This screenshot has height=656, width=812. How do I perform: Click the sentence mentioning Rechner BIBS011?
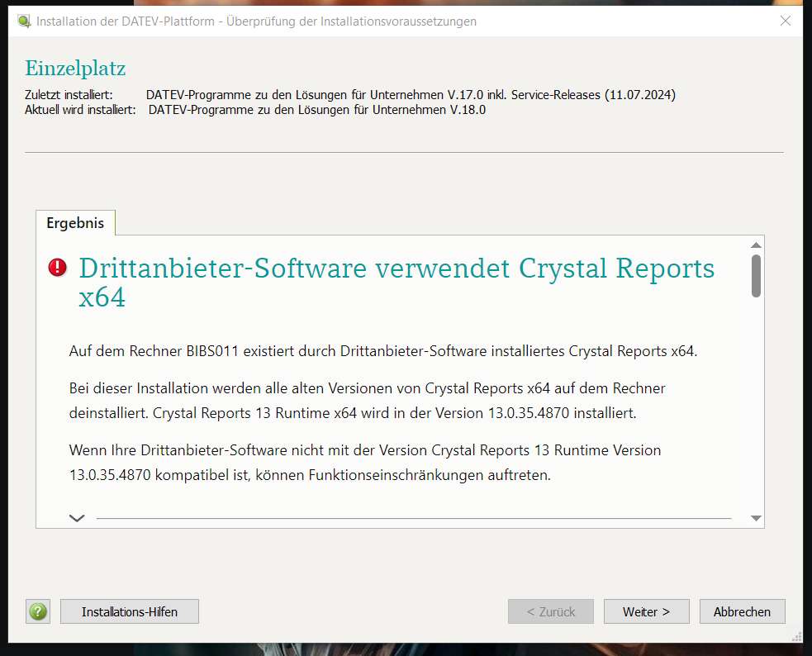(x=383, y=351)
